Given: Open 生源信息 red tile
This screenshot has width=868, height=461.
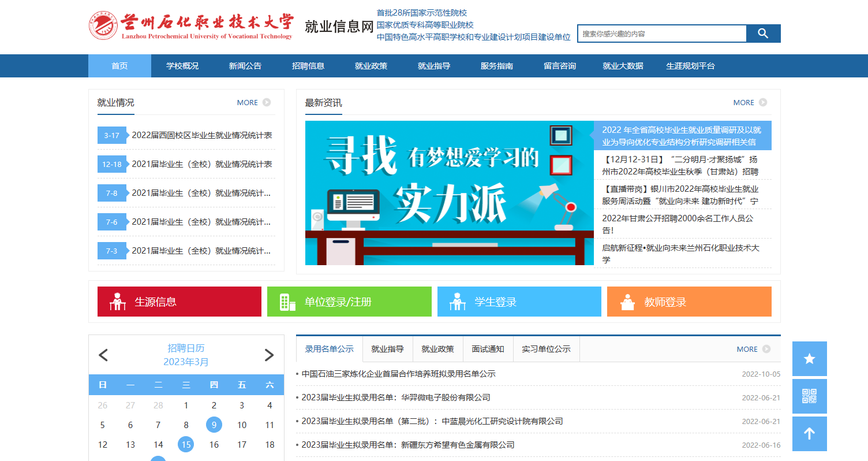Looking at the screenshot, I should coord(179,302).
